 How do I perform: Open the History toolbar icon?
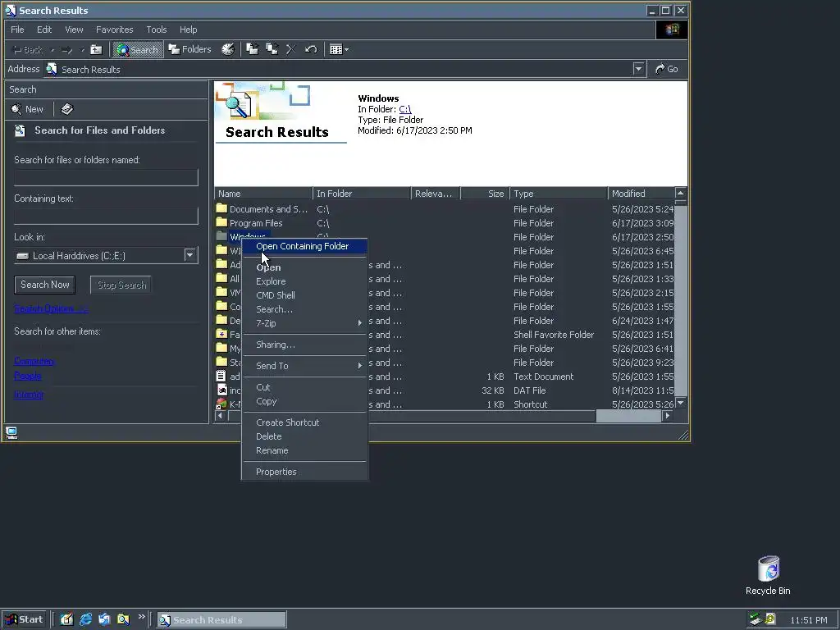[x=228, y=50]
